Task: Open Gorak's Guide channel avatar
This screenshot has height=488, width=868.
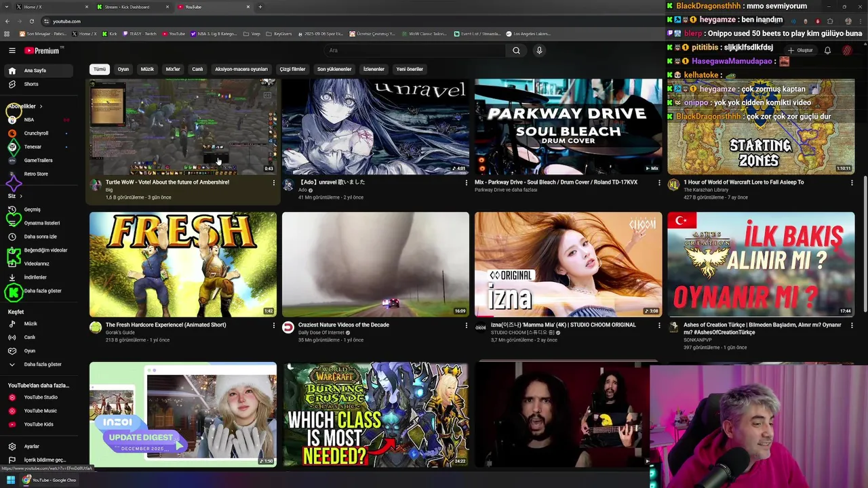Action: tap(96, 327)
